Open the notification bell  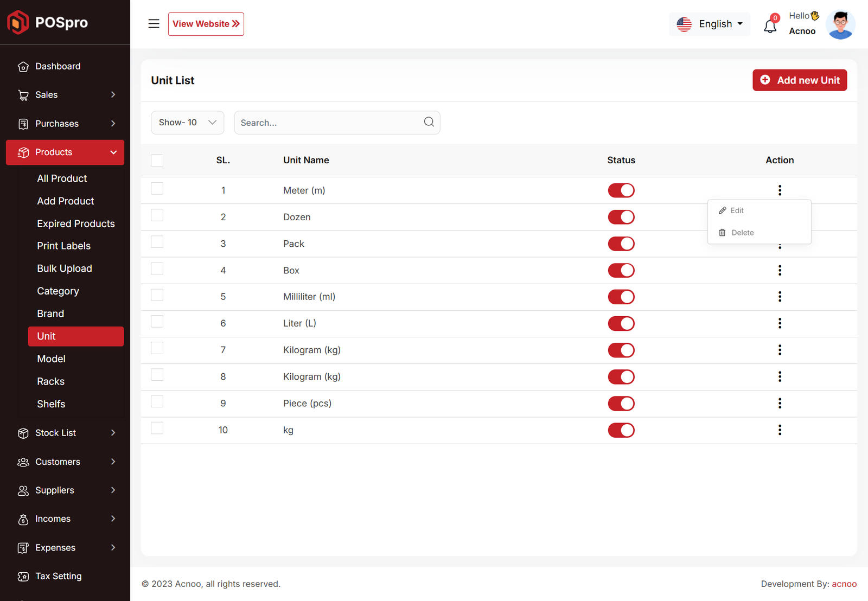tap(770, 25)
